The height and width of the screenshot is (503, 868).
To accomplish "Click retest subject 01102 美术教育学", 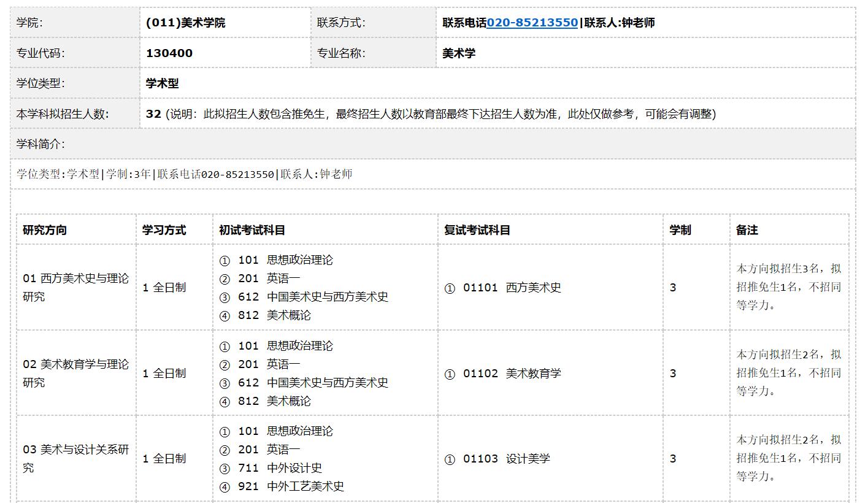I will tap(512, 374).
